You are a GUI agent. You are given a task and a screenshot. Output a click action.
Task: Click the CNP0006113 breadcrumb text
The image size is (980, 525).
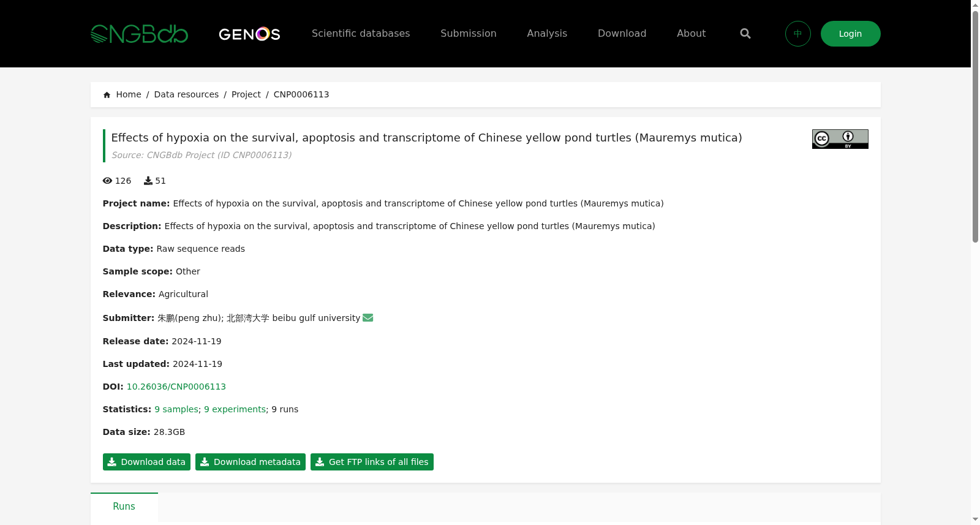point(301,94)
